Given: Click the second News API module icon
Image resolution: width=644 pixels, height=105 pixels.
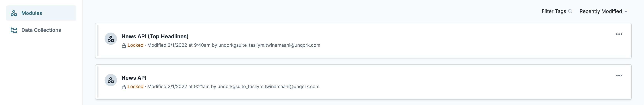Looking at the screenshot, I should [111, 80].
